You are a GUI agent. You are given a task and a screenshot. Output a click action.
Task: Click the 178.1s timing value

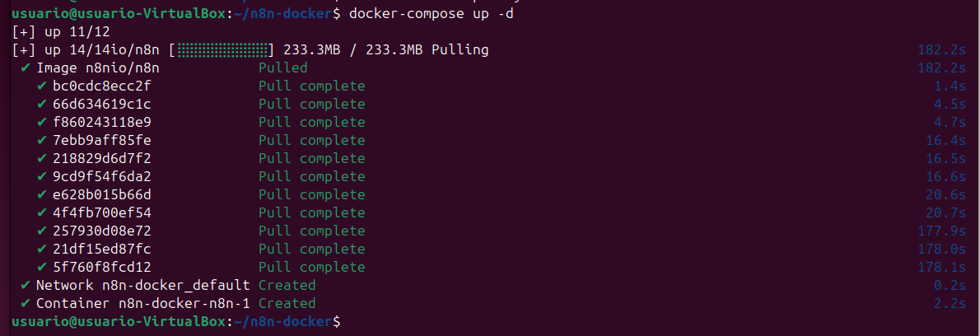941,267
